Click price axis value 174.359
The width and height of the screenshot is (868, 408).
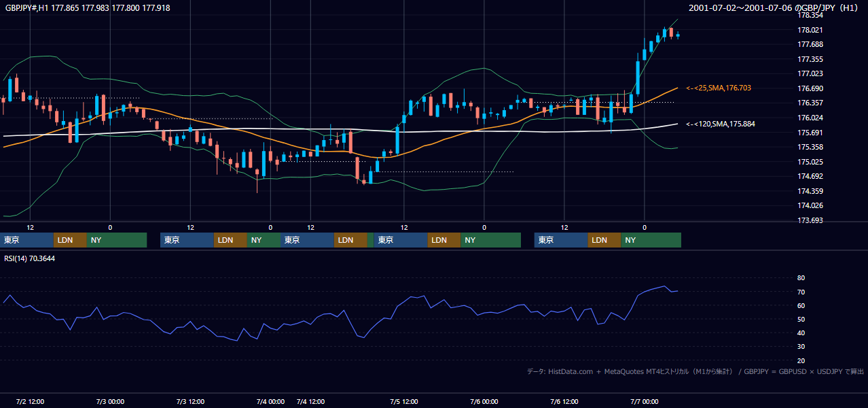click(x=810, y=191)
